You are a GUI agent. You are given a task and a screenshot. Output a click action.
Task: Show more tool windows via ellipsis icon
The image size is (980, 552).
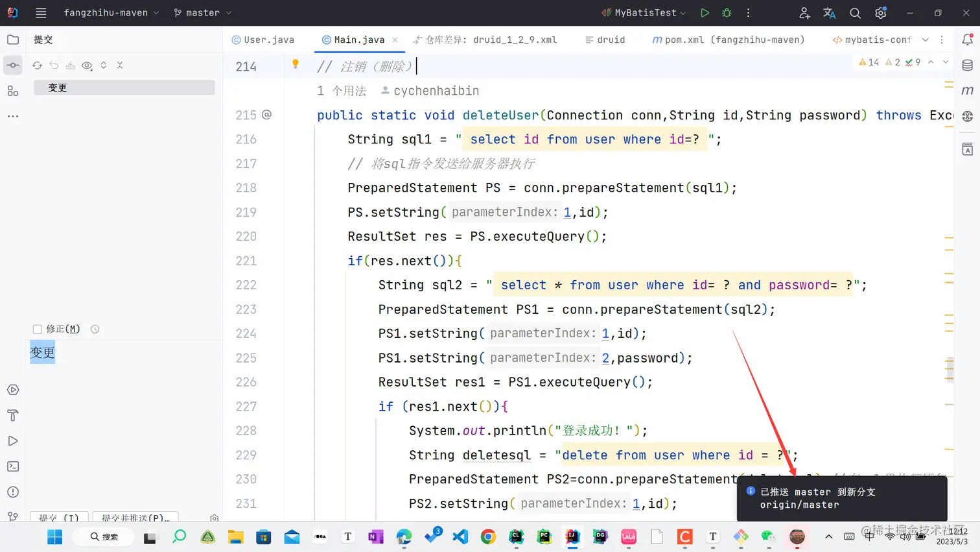13,116
